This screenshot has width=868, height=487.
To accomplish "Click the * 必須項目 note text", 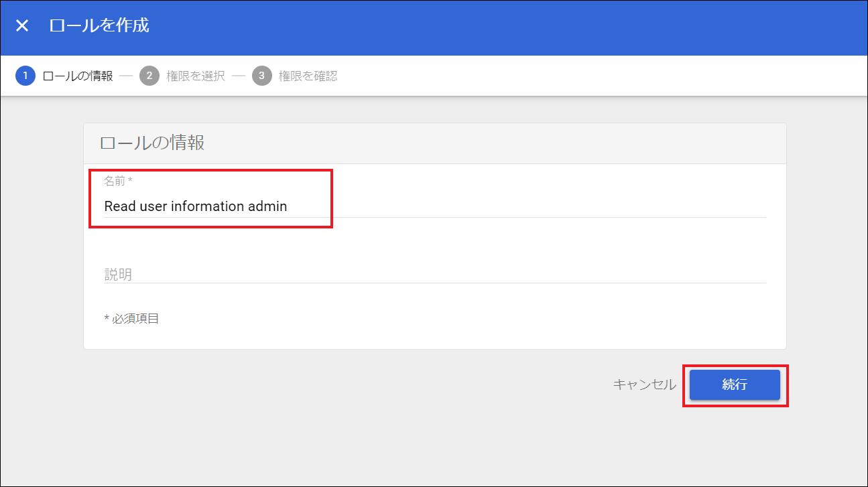I will pyautogui.click(x=131, y=319).
